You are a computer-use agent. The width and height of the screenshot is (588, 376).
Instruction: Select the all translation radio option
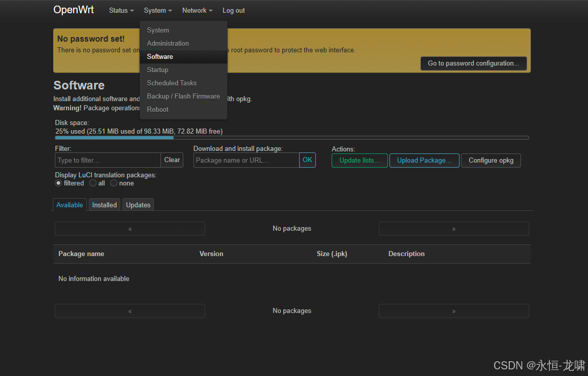pos(93,183)
